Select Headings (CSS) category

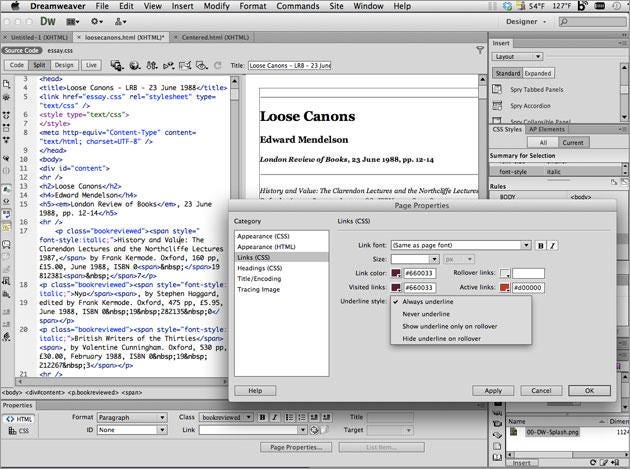(260, 268)
